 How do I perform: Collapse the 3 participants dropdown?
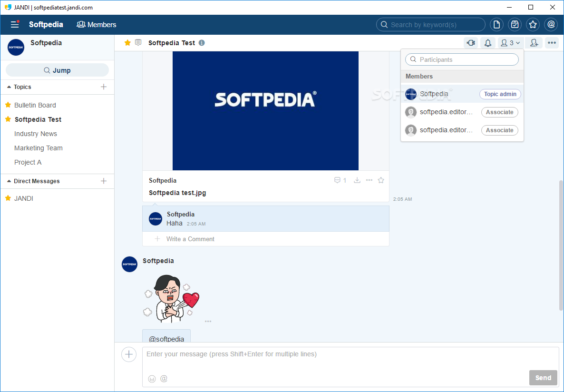510,43
